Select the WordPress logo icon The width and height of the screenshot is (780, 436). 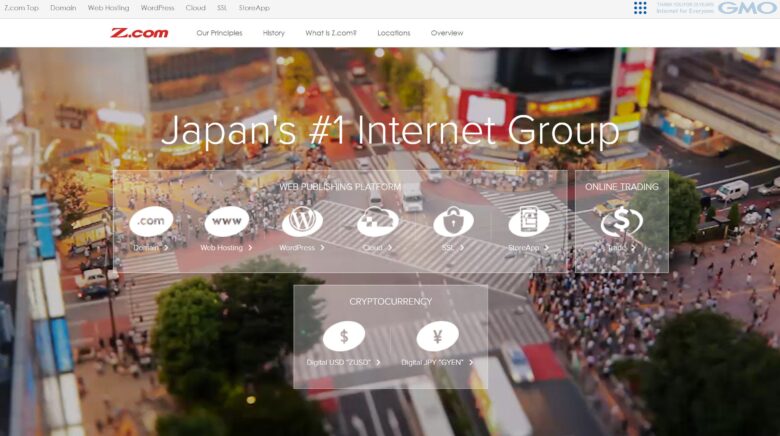point(302,221)
